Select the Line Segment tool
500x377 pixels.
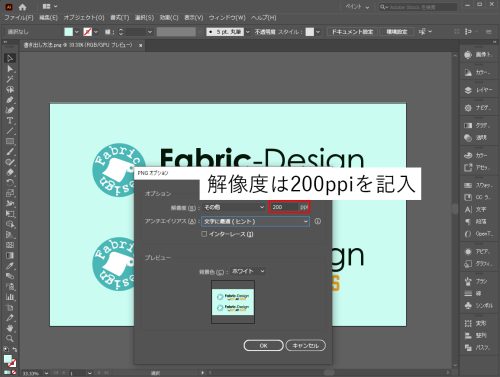(10, 131)
